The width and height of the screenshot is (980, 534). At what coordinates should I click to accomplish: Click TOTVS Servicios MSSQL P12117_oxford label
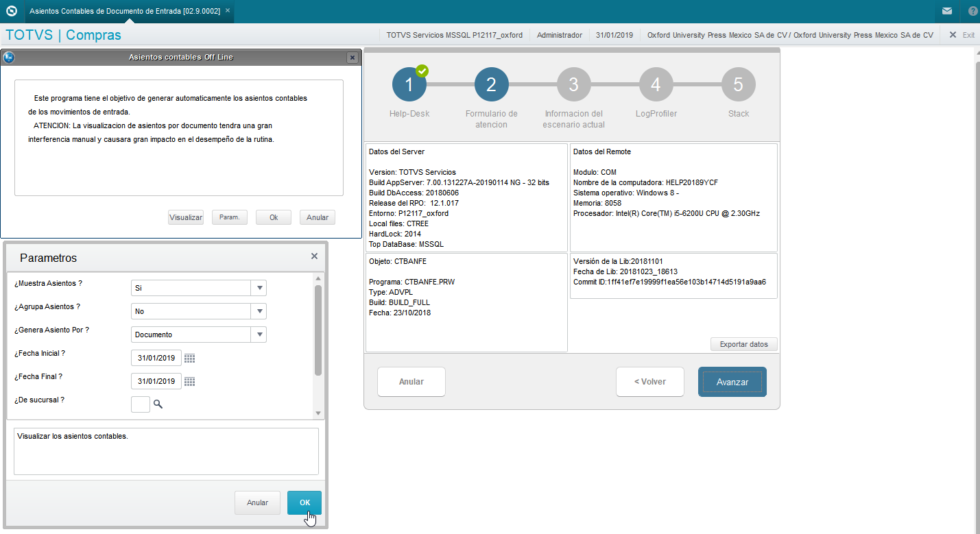[x=455, y=35]
